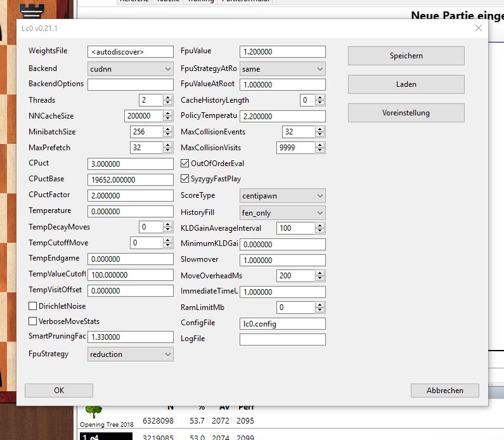Viewport: 504px width, 440px height.
Task: Cancel dialog with Abbrechen button
Action: (x=445, y=390)
